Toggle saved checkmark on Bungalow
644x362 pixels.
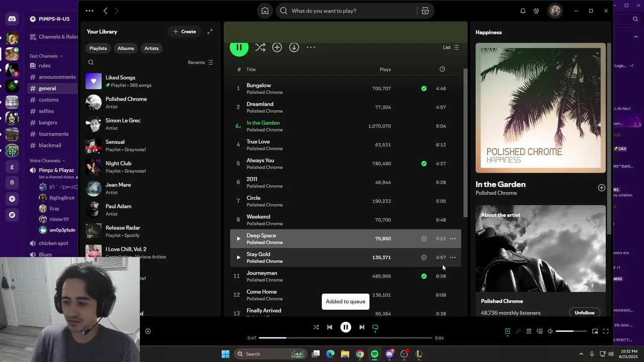pyautogui.click(x=424, y=88)
